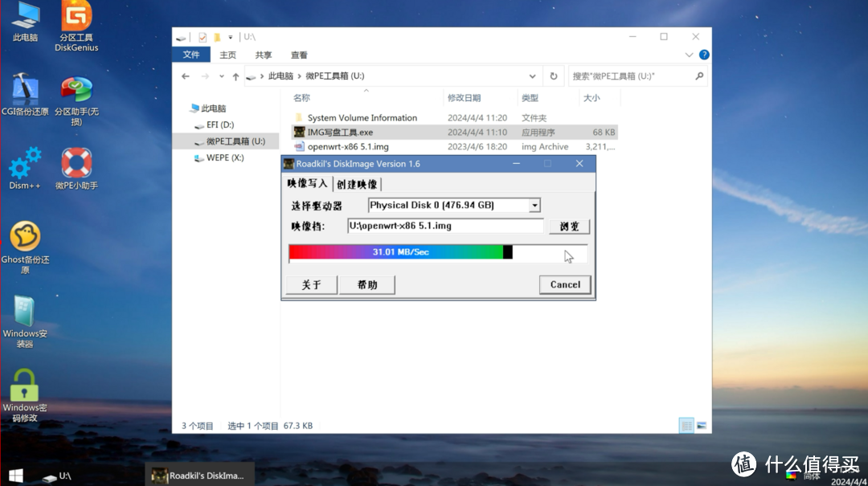Sort by 名称 column header
The width and height of the screenshot is (868, 486).
click(x=301, y=98)
